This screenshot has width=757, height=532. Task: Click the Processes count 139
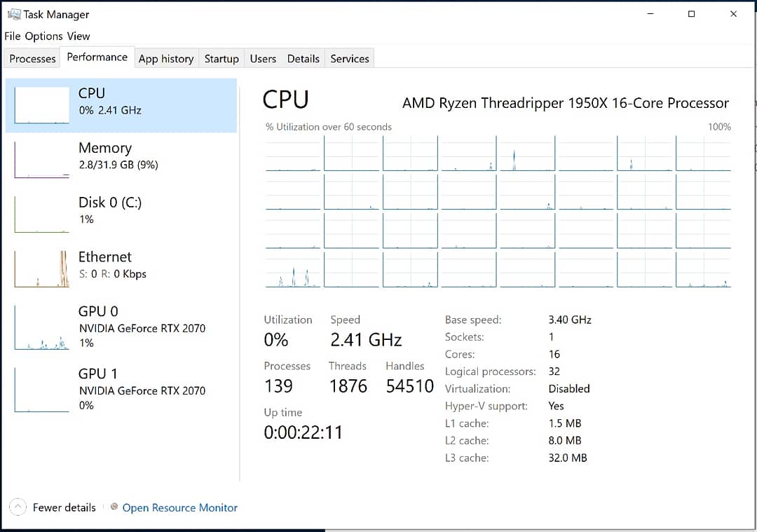coord(278,386)
